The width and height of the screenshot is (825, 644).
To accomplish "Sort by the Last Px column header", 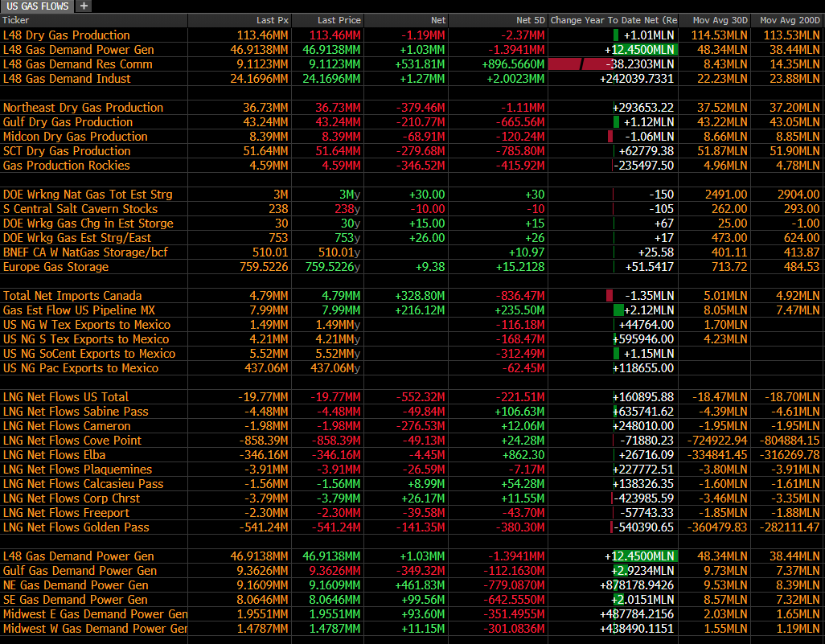I will 240,21.
